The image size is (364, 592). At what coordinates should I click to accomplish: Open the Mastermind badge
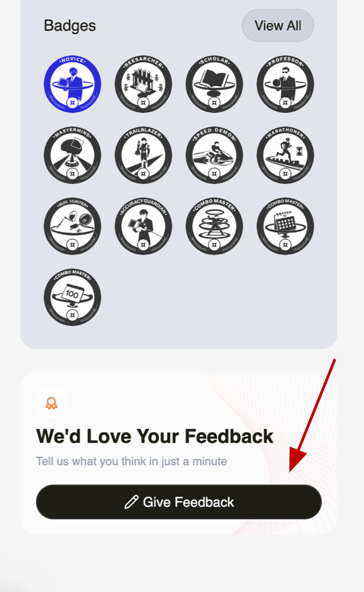click(x=72, y=155)
